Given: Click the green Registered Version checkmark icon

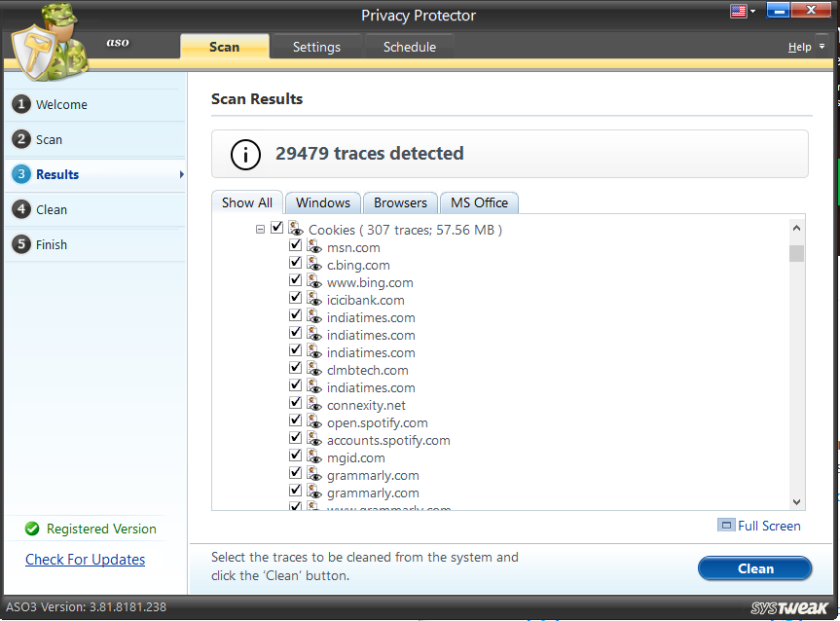Looking at the screenshot, I should point(31,529).
